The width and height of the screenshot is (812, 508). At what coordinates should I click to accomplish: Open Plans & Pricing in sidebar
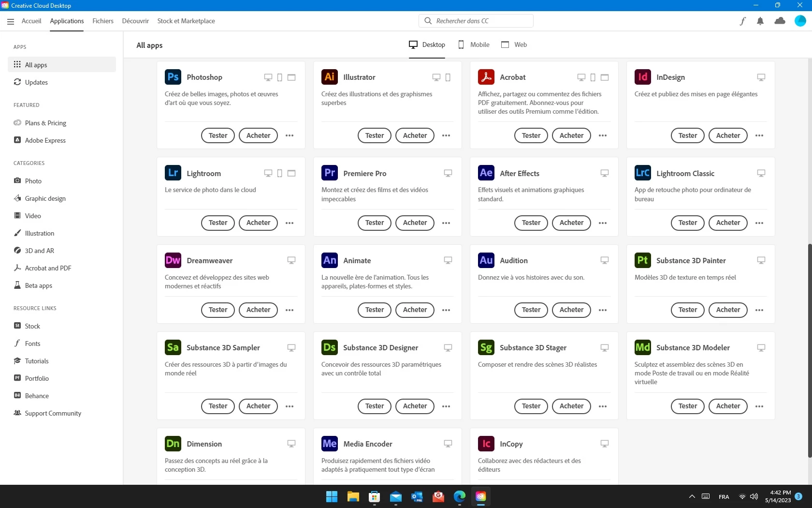pyautogui.click(x=62, y=123)
